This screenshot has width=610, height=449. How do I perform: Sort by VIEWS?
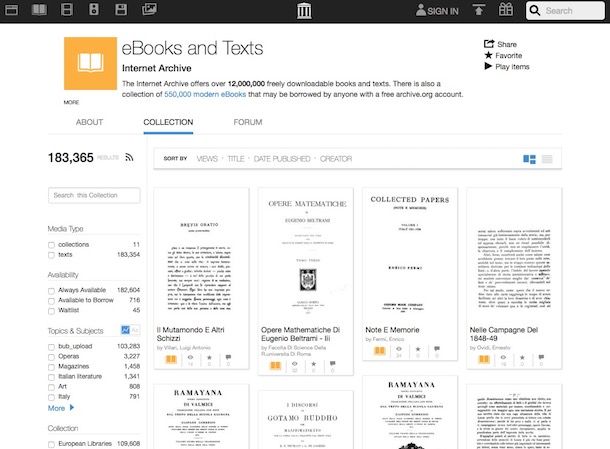pos(207,159)
